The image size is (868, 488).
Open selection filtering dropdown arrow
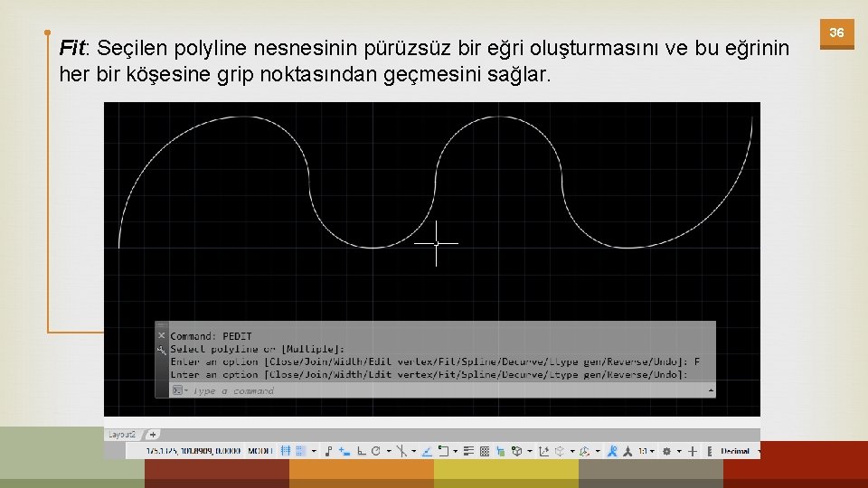[572, 452]
